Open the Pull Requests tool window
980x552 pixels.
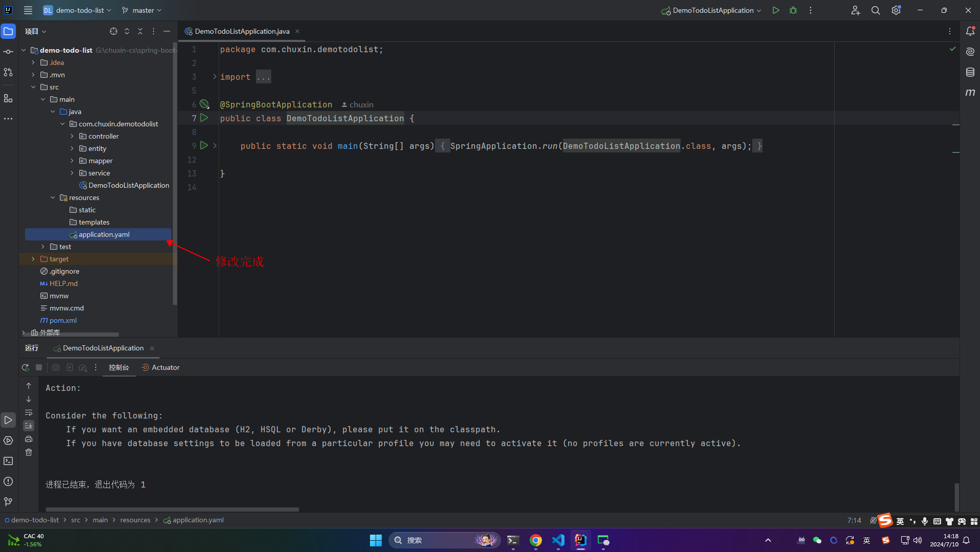point(8,72)
